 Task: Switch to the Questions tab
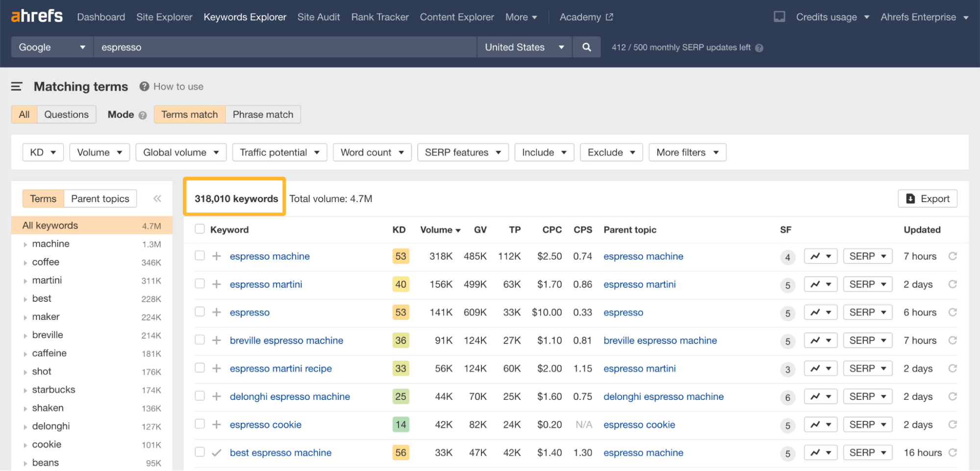coord(66,114)
